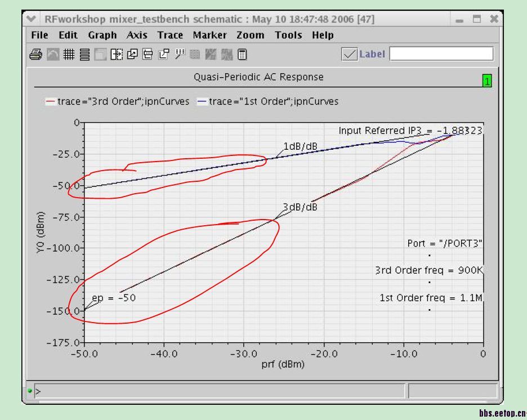Screen dimensions: 527x420
Task: Click the green subwindow number 1 indicator
Action: pyautogui.click(x=487, y=81)
